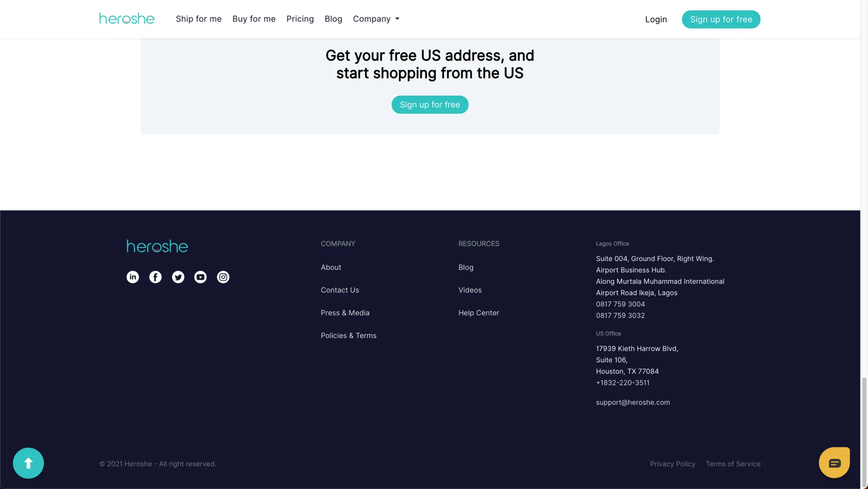Click the COMPANY footer heading
The height and width of the screenshot is (489, 868).
338,243
